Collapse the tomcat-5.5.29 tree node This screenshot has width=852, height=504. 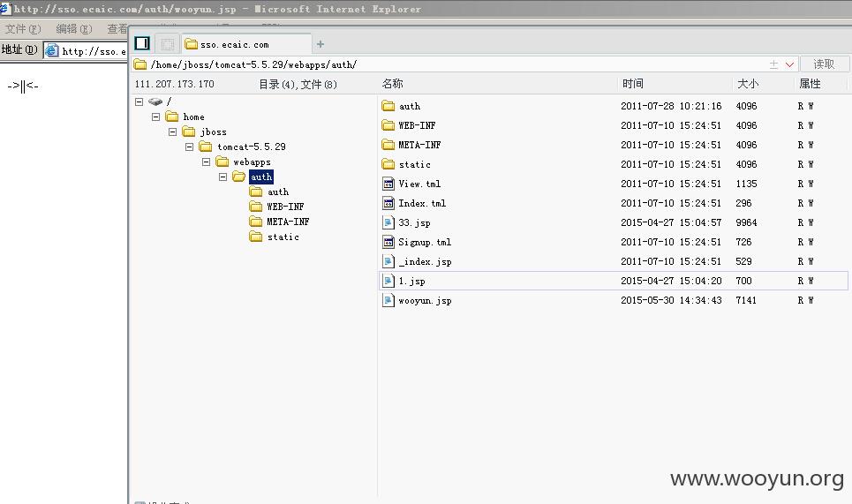(x=190, y=147)
